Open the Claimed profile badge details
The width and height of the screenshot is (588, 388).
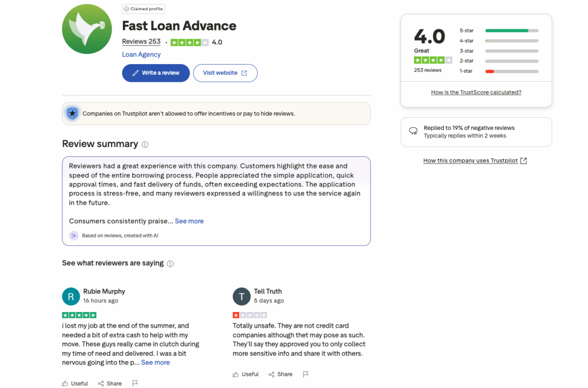[x=143, y=8]
